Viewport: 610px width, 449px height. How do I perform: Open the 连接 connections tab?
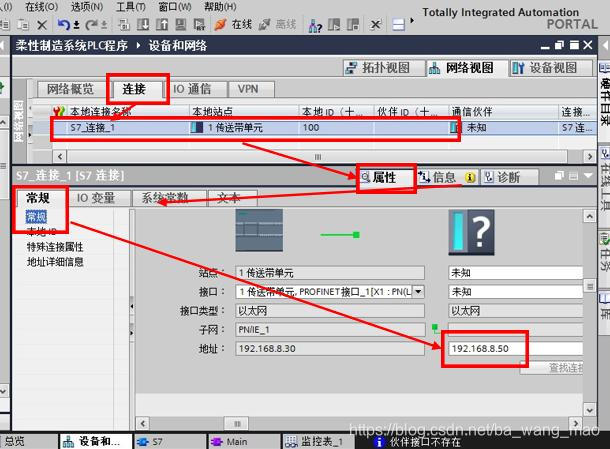134,89
